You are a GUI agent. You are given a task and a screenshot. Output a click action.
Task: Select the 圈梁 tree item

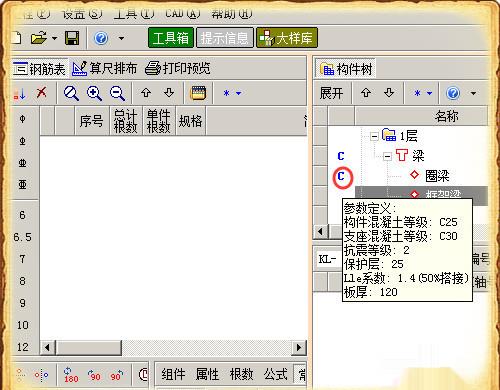[437, 176]
